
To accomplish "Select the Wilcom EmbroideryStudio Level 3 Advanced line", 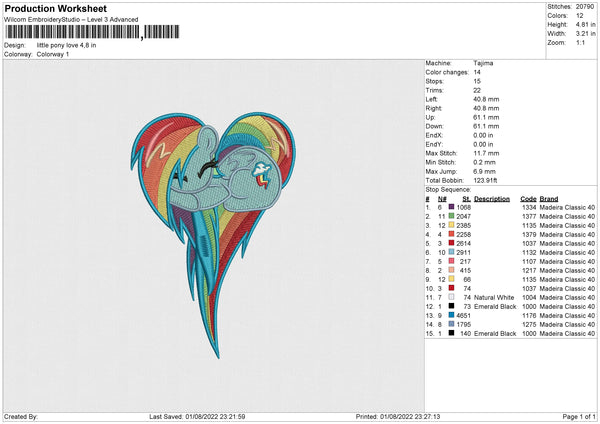I will pyautogui.click(x=71, y=20).
